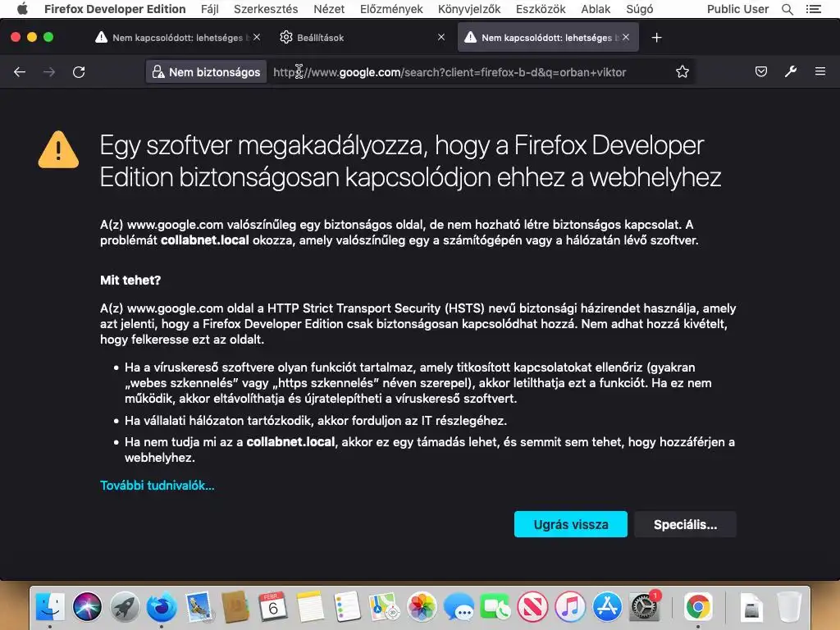Open App Store in the Dock

tap(607, 607)
